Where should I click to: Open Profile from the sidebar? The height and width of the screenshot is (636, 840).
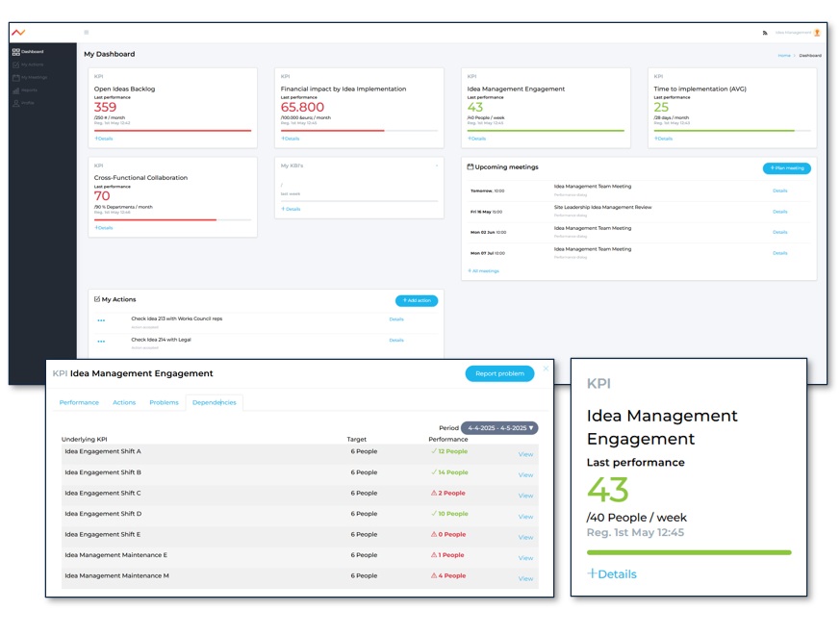(x=27, y=102)
